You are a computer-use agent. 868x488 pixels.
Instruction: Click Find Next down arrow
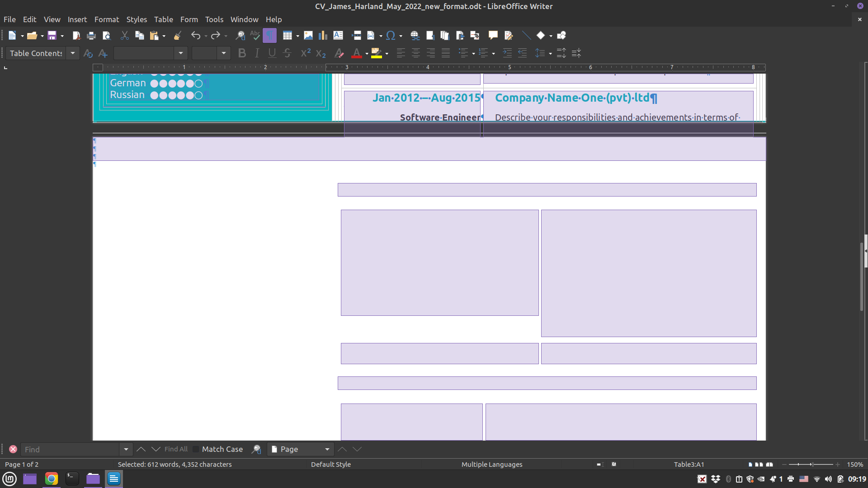pos(156,449)
